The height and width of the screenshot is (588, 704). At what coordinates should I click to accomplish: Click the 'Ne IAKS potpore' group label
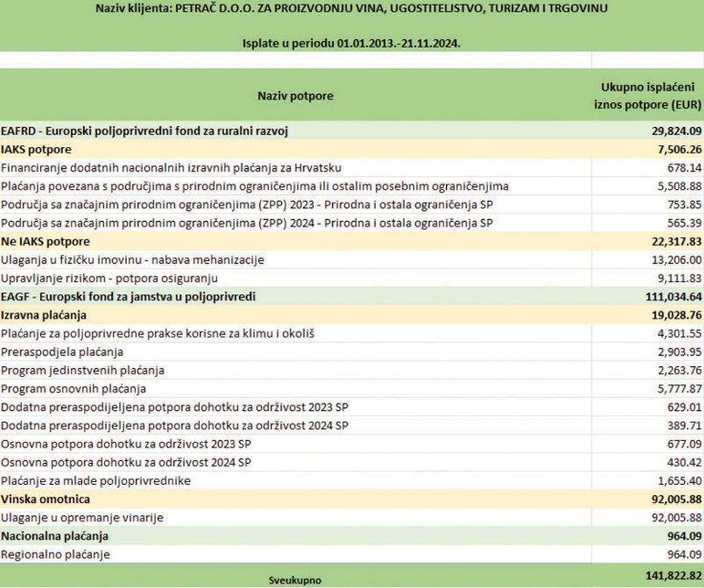(45, 241)
